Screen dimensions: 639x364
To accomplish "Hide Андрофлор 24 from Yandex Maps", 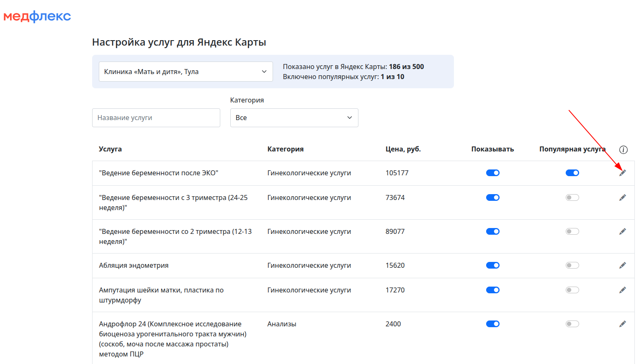I will coord(492,324).
